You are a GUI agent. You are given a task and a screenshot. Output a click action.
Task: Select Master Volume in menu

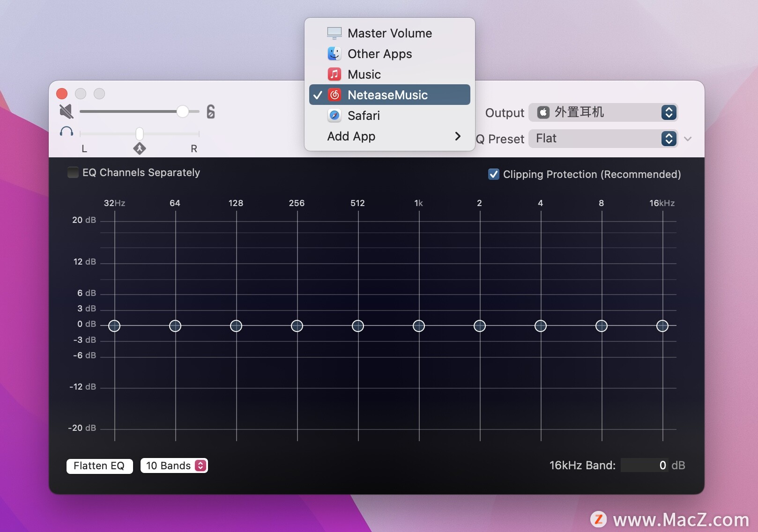tap(390, 33)
